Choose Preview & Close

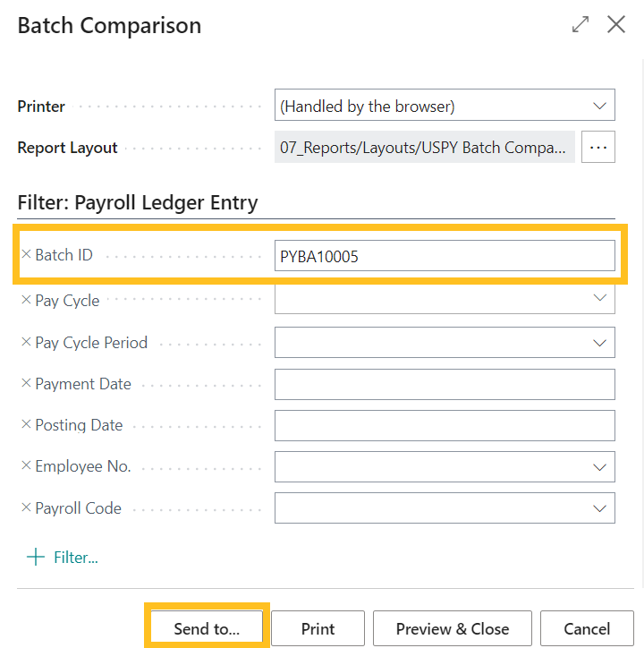point(452,628)
